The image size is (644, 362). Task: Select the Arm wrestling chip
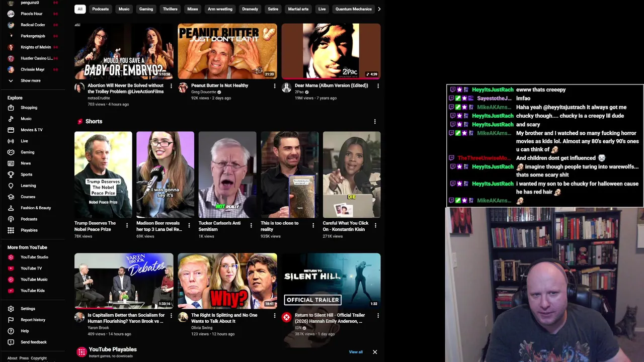click(x=220, y=9)
